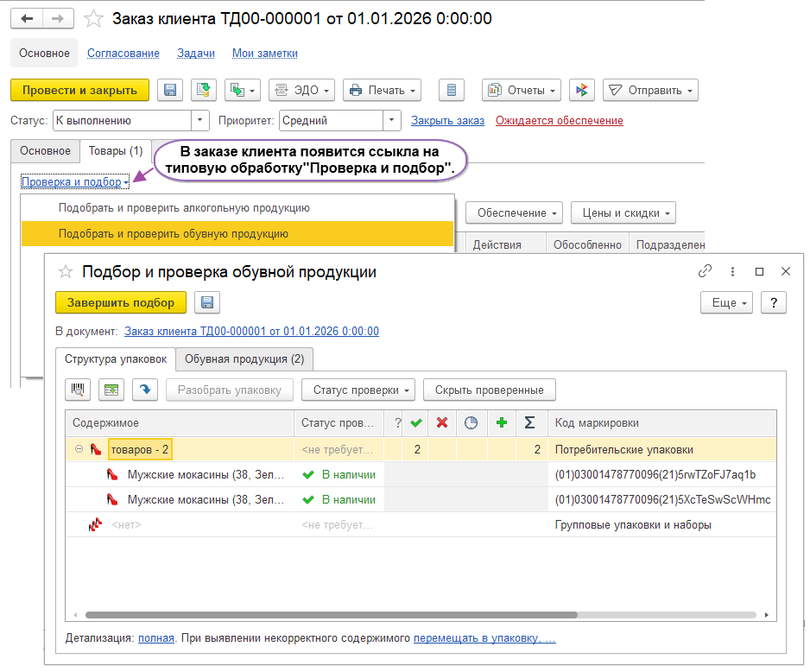Click the blue curved arrow icon
Screen dimensions: 810x672
145,390
